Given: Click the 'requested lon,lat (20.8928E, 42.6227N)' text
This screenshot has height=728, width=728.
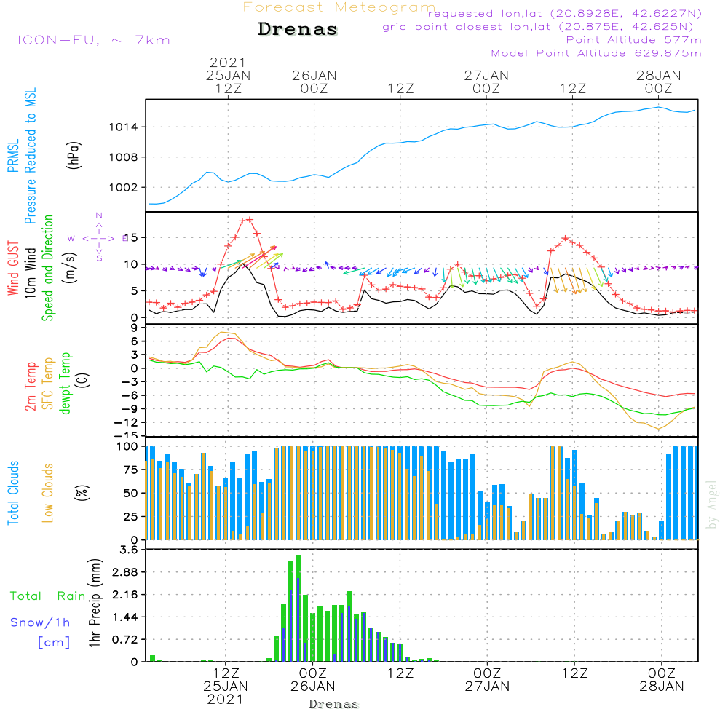Looking at the screenshot, I should pyautogui.click(x=565, y=14).
